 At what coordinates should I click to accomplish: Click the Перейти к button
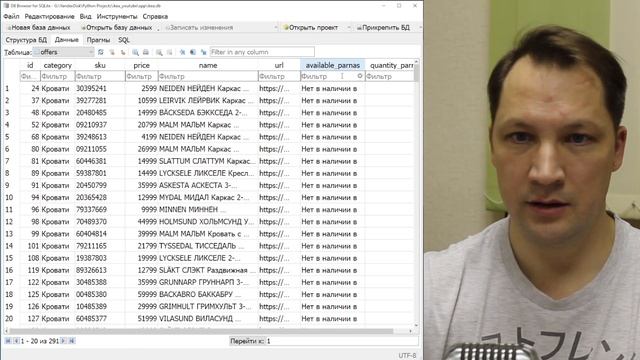click(x=247, y=341)
